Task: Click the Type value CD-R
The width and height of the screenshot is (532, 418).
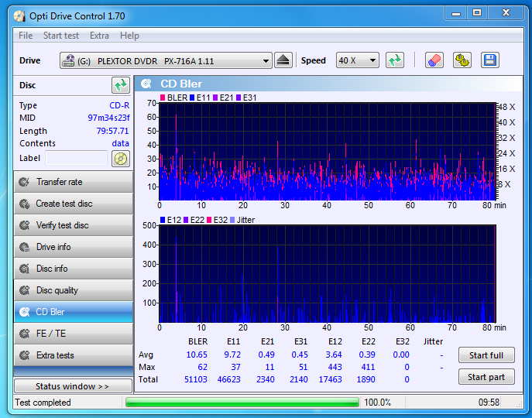Action: [x=119, y=105]
